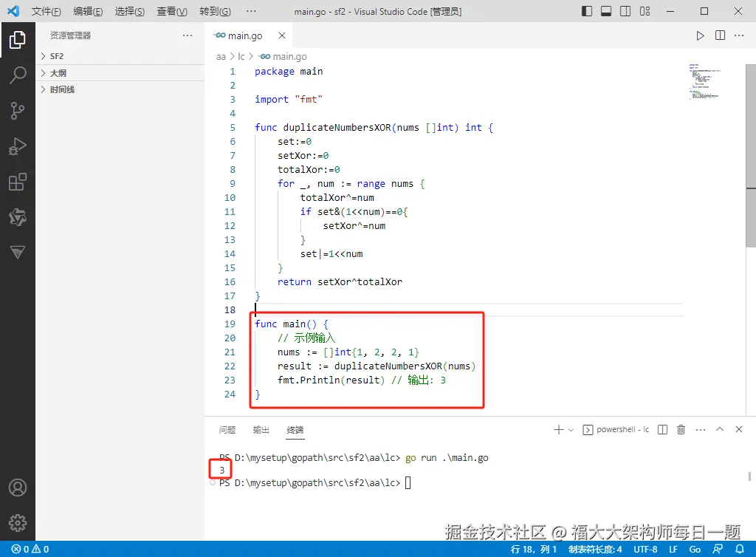Screen dimensions: 756x557
Task: Switch to the 问题 panel tab
Action: pos(227,430)
